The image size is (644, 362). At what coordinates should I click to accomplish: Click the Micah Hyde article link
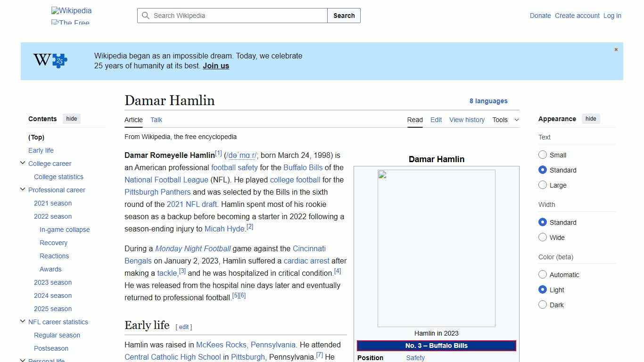click(x=224, y=229)
